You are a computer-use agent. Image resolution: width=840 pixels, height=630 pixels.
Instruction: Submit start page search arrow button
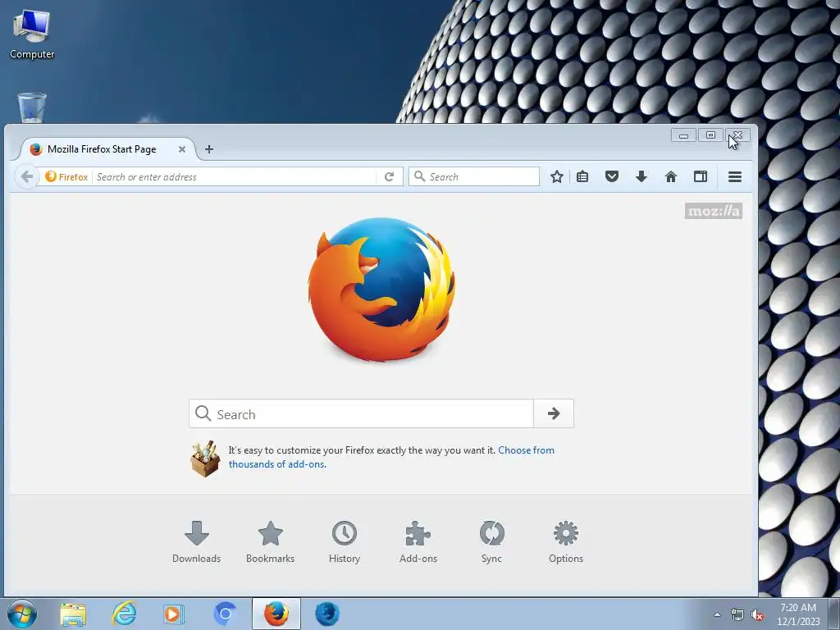click(554, 413)
